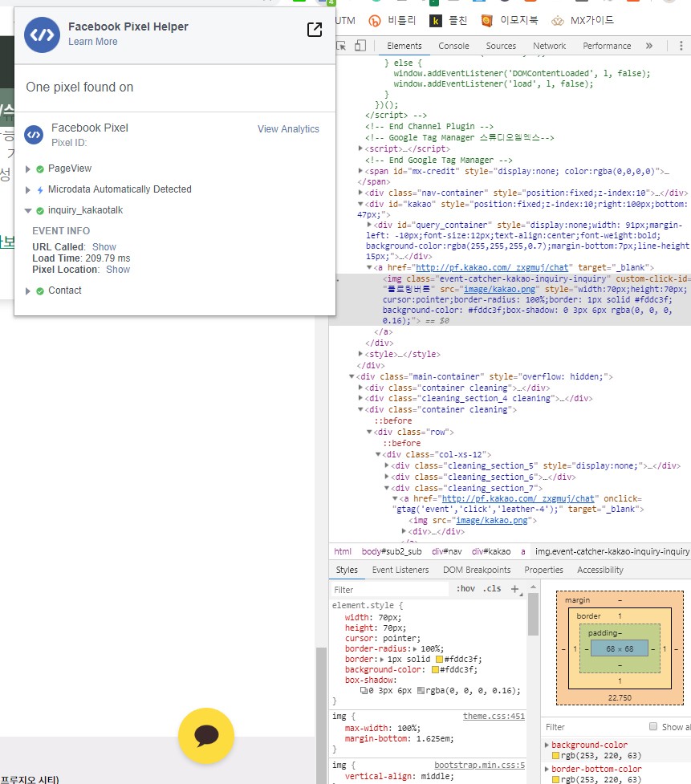Expand the mx-credit span node
Screen dimensions: 691x784
360,170
